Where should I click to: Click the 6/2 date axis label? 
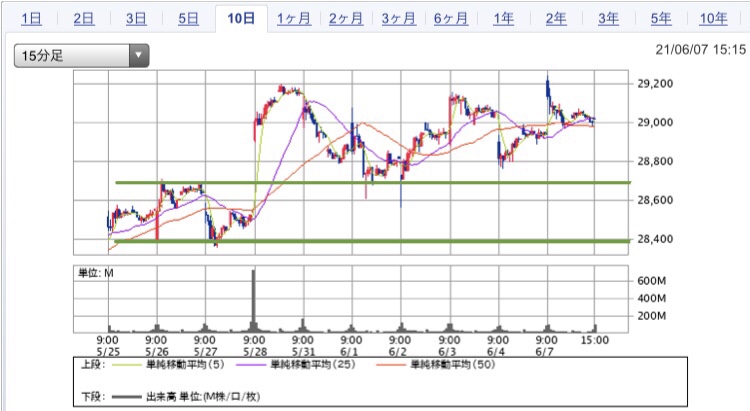[x=397, y=352]
